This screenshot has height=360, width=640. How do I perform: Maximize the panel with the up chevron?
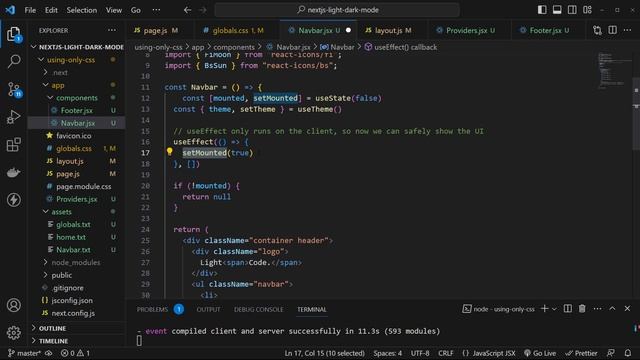click(x=612, y=309)
